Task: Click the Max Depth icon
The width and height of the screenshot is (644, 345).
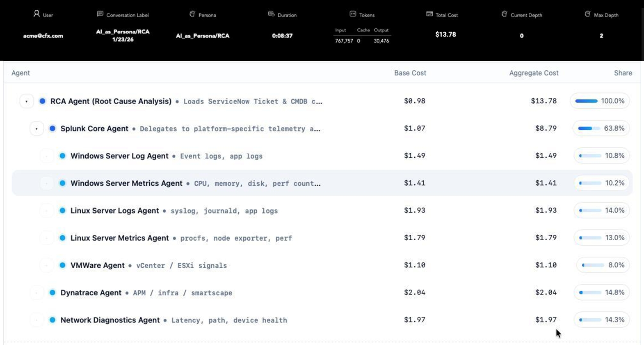Action: pyautogui.click(x=587, y=14)
